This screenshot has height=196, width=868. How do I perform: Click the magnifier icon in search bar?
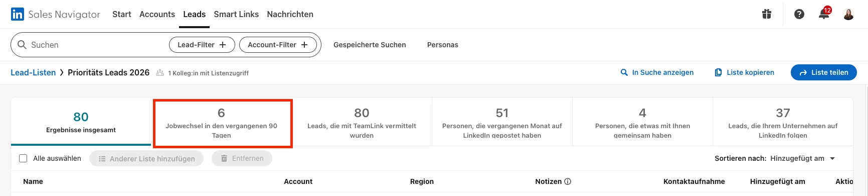tap(22, 45)
